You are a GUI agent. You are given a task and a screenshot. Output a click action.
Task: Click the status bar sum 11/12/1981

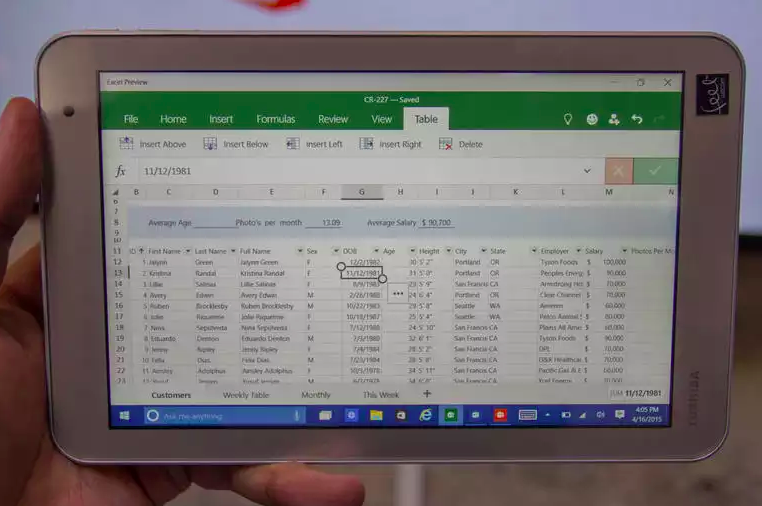(x=635, y=393)
